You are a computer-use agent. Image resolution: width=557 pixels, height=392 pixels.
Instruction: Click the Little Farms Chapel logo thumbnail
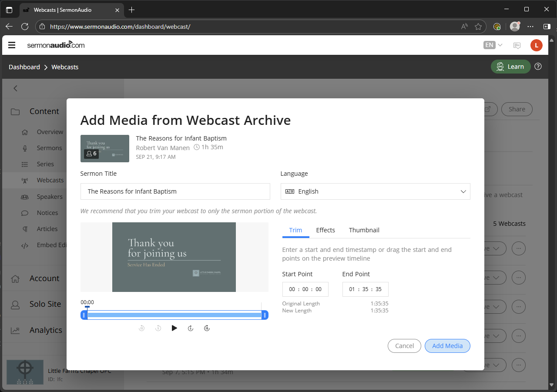[x=25, y=372]
